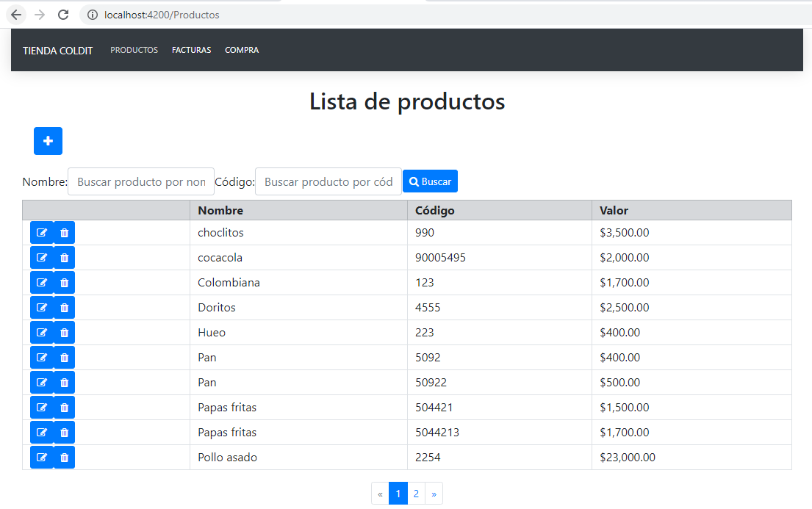Edit Pan with code 5092
Image resolution: width=812 pixels, height=509 pixels.
coord(42,357)
